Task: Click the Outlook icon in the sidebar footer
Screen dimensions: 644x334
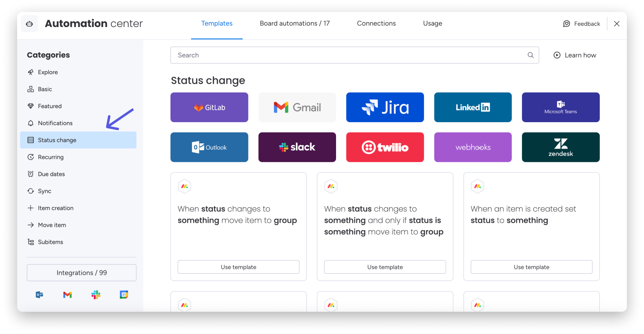Action: (x=39, y=294)
